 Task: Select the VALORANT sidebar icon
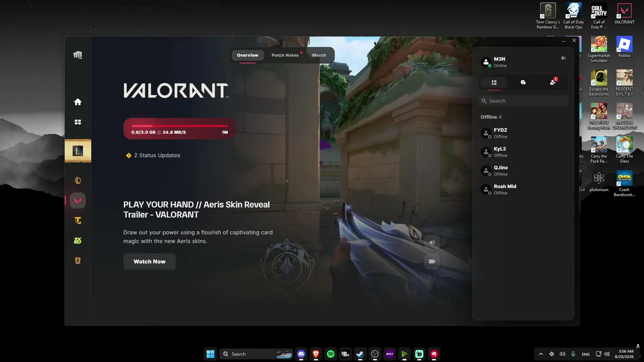(x=77, y=201)
